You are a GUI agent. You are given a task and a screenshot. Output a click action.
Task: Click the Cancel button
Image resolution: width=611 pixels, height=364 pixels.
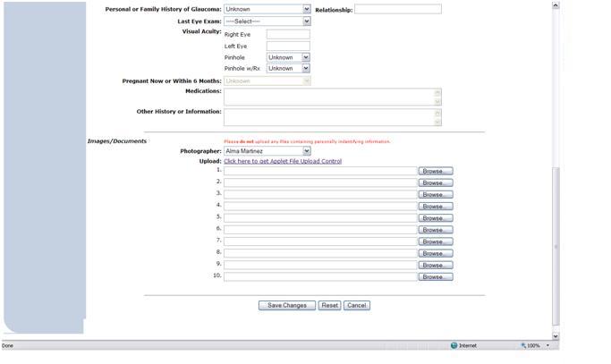(x=357, y=306)
